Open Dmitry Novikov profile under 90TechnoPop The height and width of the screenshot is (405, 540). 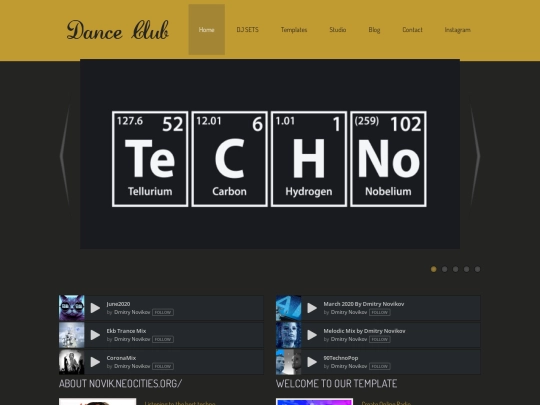coord(349,366)
